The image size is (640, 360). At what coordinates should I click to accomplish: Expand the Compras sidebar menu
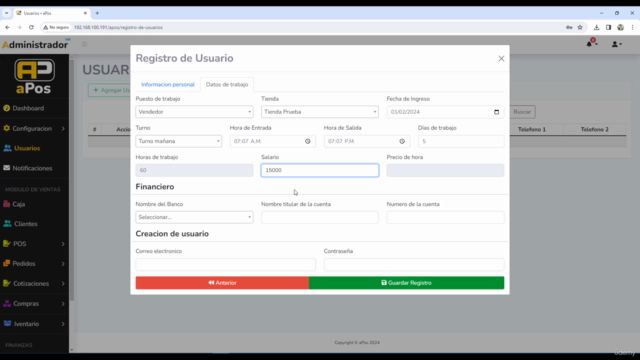[x=34, y=304]
